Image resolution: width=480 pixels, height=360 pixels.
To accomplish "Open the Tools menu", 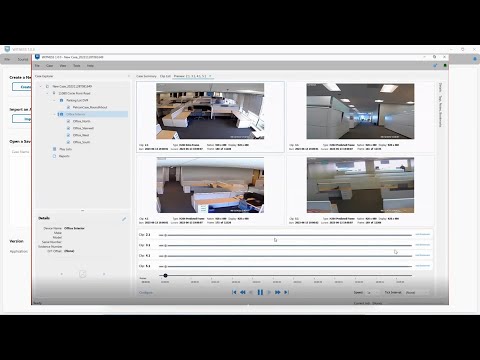I will [77, 66].
